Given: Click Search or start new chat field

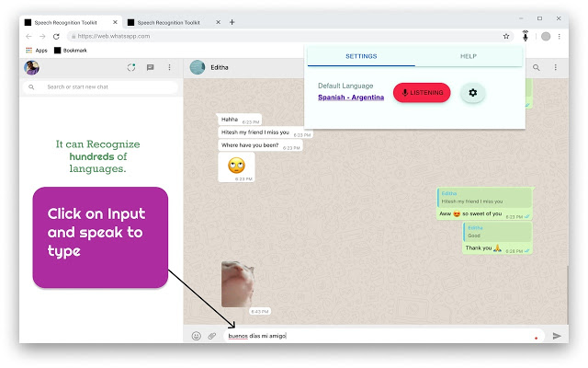Looking at the screenshot, I should (x=100, y=87).
